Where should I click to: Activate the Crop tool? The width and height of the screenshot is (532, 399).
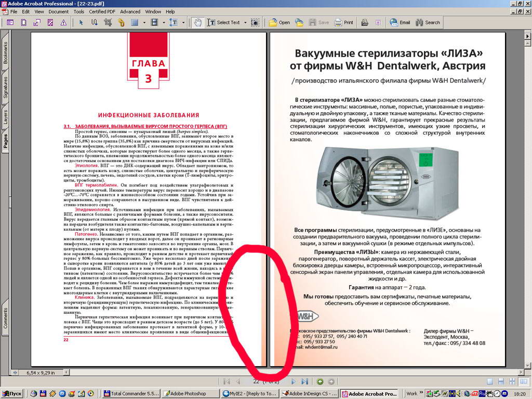click(x=108, y=22)
